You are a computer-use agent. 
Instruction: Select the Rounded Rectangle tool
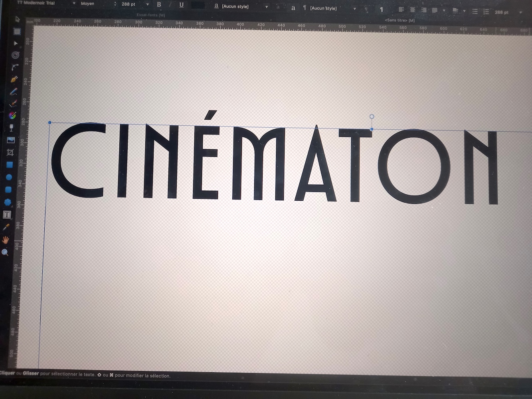[8, 189]
